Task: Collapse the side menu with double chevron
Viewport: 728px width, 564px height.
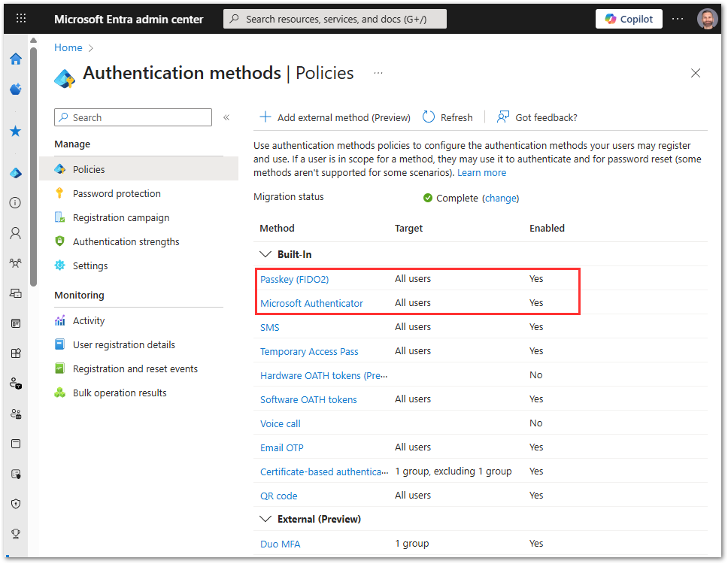Action: click(x=226, y=117)
